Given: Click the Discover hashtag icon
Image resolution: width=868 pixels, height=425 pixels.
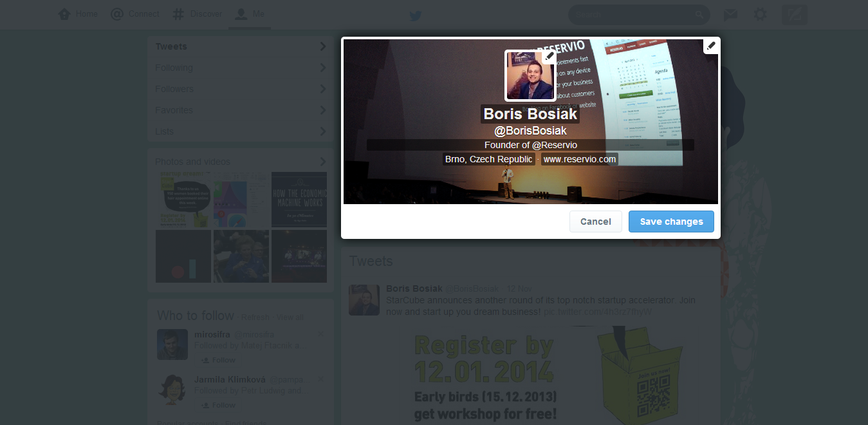Looking at the screenshot, I should click(178, 14).
